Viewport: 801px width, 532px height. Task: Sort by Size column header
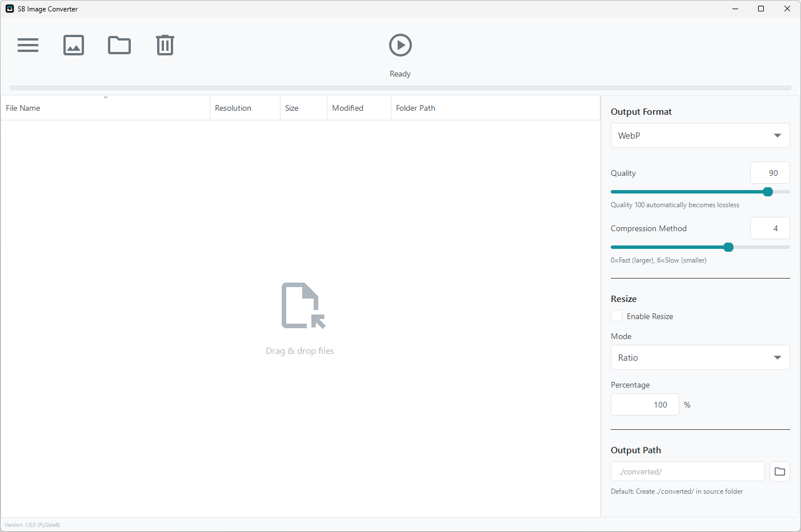pos(304,108)
